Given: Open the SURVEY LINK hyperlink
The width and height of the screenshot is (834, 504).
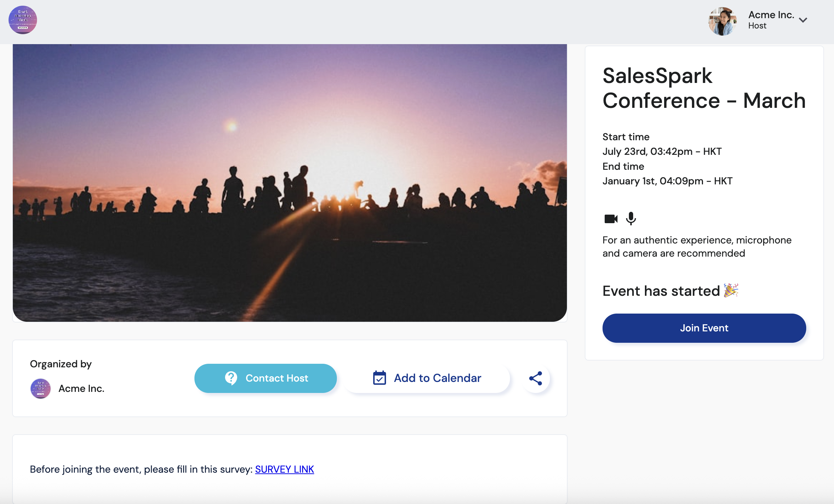Looking at the screenshot, I should click(x=284, y=469).
